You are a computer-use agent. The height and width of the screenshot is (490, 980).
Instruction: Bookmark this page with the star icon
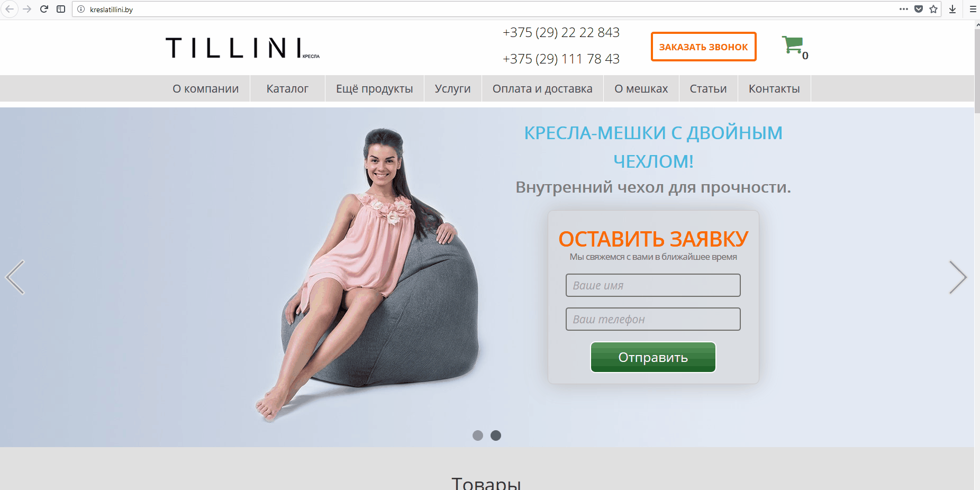pyautogui.click(x=933, y=9)
